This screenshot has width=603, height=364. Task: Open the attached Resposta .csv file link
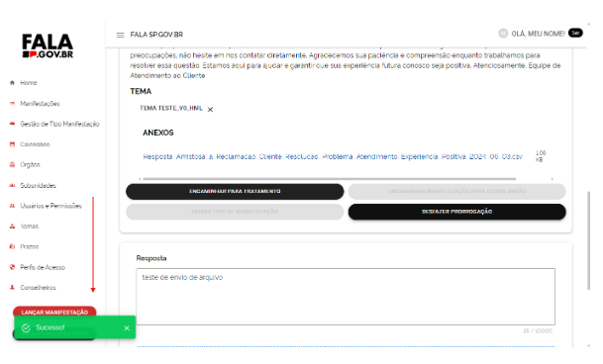(x=333, y=157)
